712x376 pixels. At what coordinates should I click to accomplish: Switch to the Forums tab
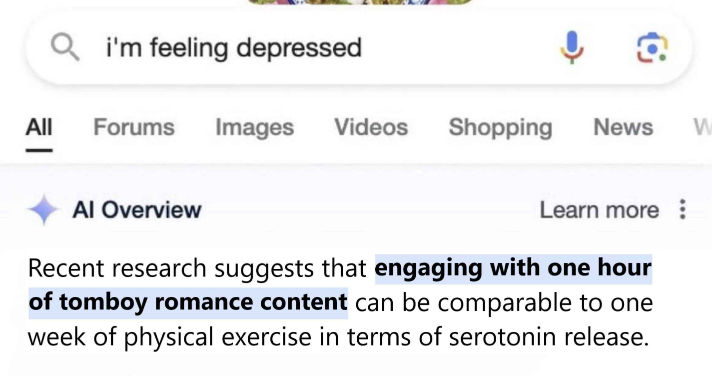tap(134, 127)
